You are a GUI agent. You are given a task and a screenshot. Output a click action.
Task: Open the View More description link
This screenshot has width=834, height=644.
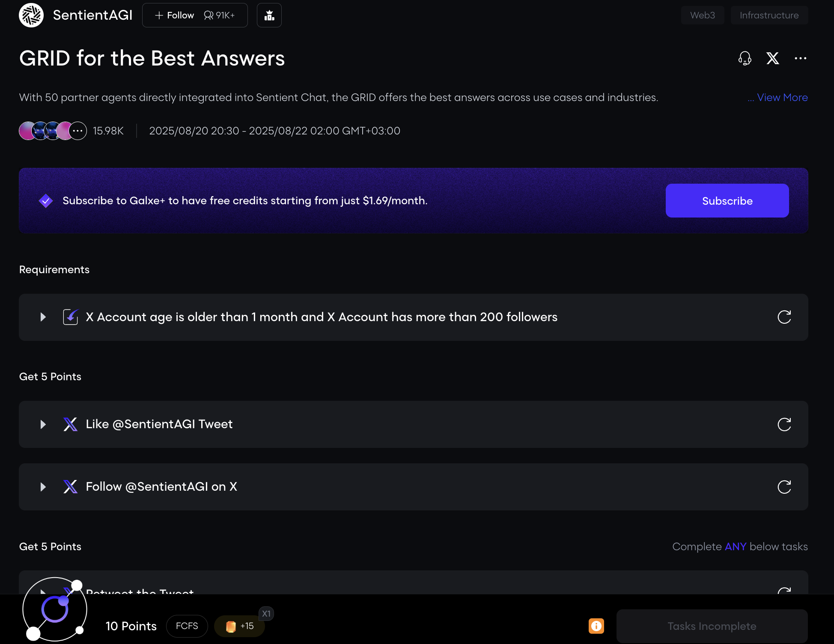click(782, 98)
